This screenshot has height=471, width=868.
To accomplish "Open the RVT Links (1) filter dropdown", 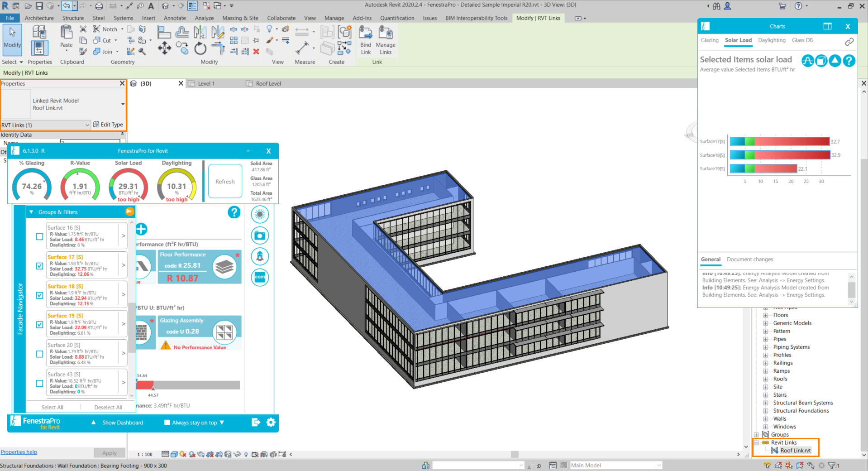I will click(x=46, y=125).
